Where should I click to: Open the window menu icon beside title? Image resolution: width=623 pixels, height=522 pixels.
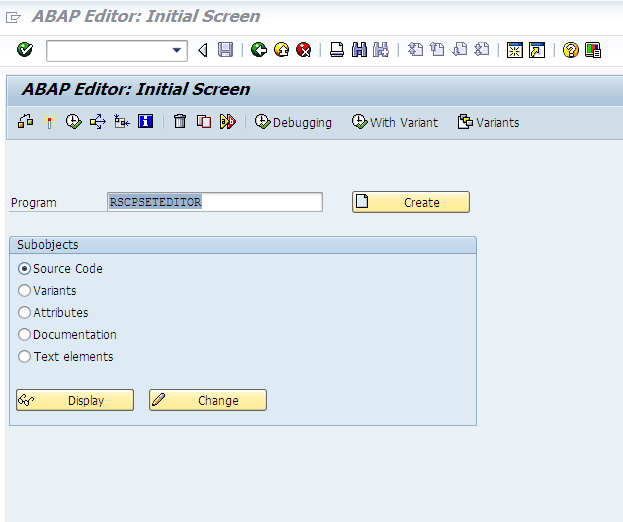click(x=13, y=17)
